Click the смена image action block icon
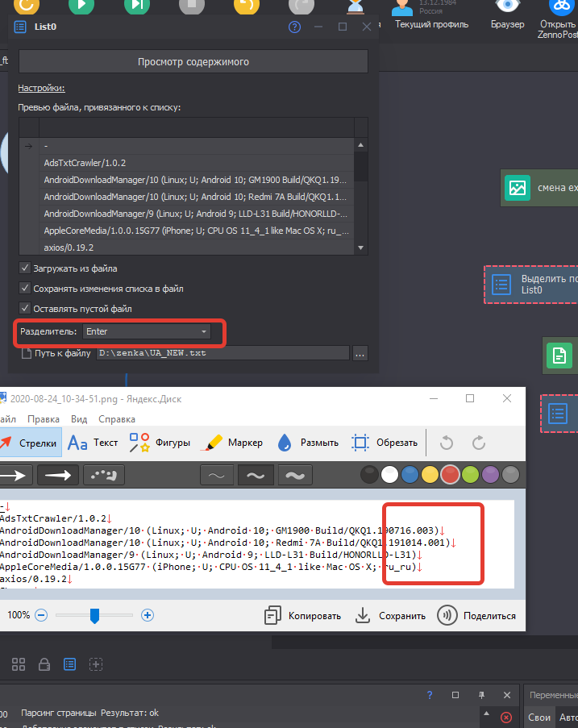Image resolution: width=578 pixels, height=728 pixels. click(518, 188)
